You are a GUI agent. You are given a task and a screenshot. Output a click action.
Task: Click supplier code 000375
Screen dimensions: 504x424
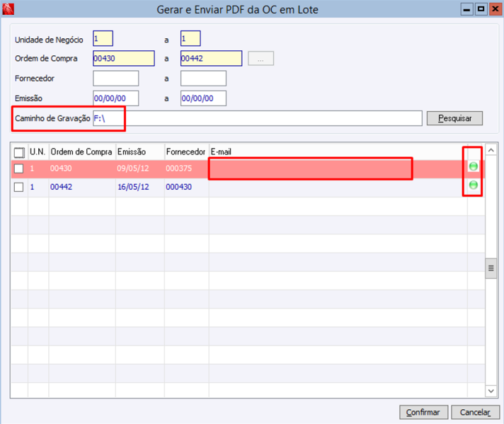(178, 168)
